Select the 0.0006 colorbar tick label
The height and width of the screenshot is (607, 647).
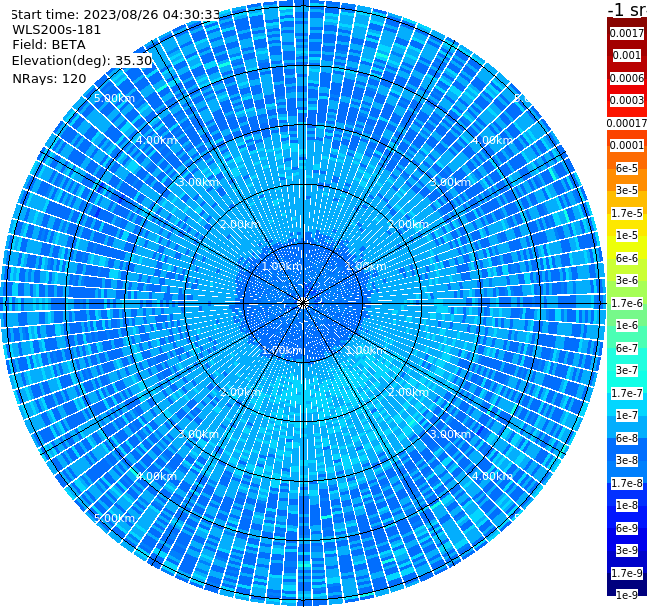point(627,78)
